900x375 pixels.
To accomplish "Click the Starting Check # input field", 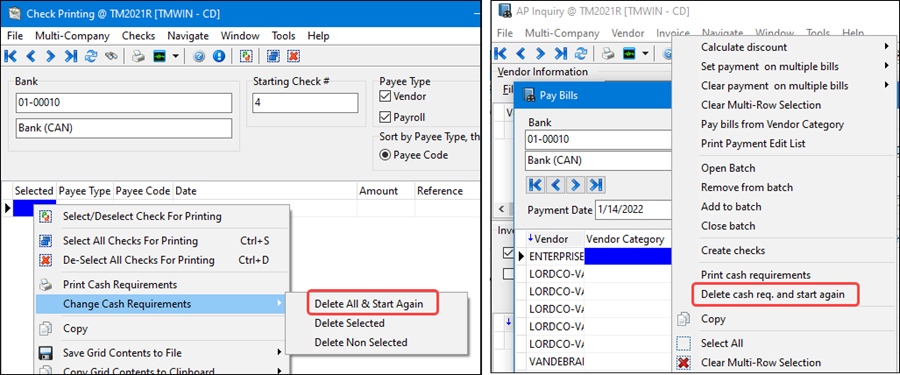I will [305, 103].
